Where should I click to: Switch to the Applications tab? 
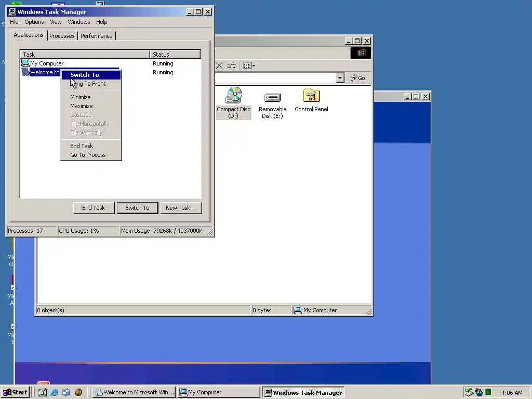29,35
